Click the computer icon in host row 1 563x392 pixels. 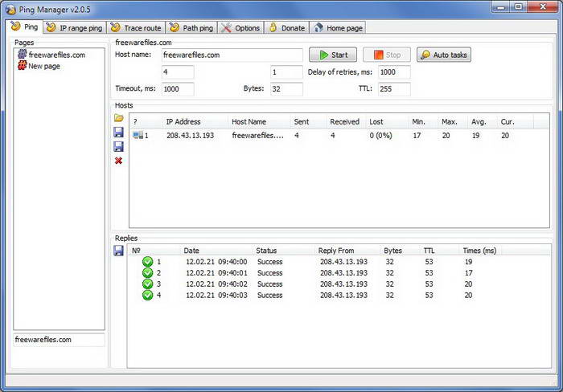[x=138, y=135]
